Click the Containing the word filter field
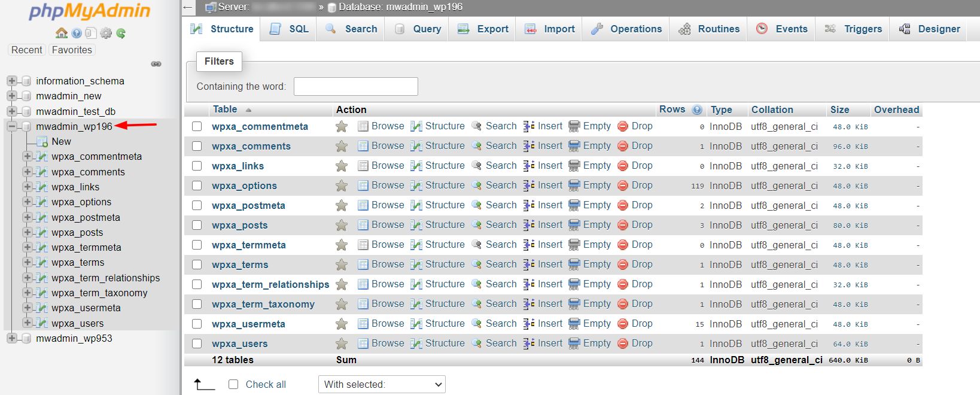The height and width of the screenshot is (395, 980). 356,86
